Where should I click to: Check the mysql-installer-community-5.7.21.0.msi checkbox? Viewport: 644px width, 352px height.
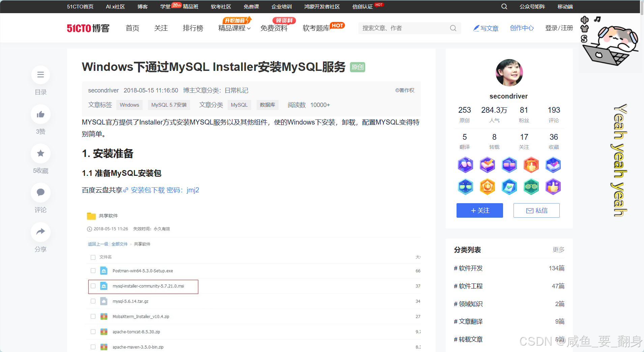(93, 286)
